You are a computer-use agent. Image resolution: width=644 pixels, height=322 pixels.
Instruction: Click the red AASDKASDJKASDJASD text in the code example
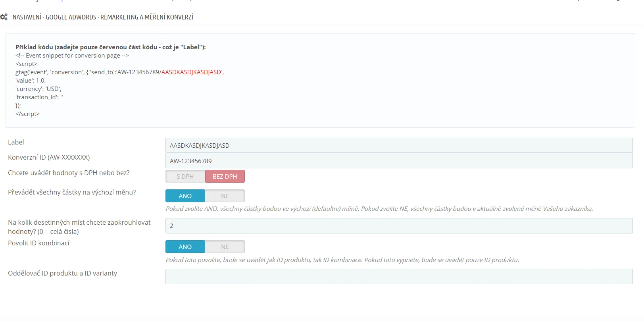[x=191, y=72]
